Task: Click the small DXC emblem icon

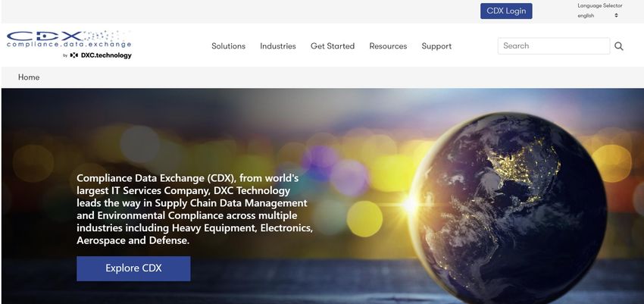Action: pyautogui.click(x=74, y=55)
